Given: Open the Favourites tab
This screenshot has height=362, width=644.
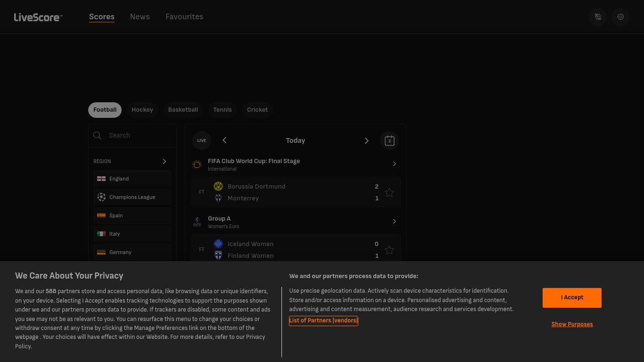Looking at the screenshot, I should coord(184,16).
